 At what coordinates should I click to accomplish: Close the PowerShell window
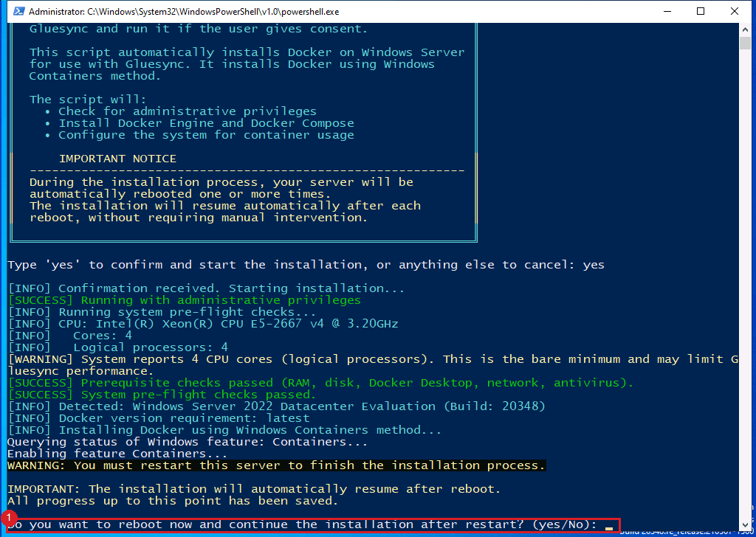(x=735, y=11)
